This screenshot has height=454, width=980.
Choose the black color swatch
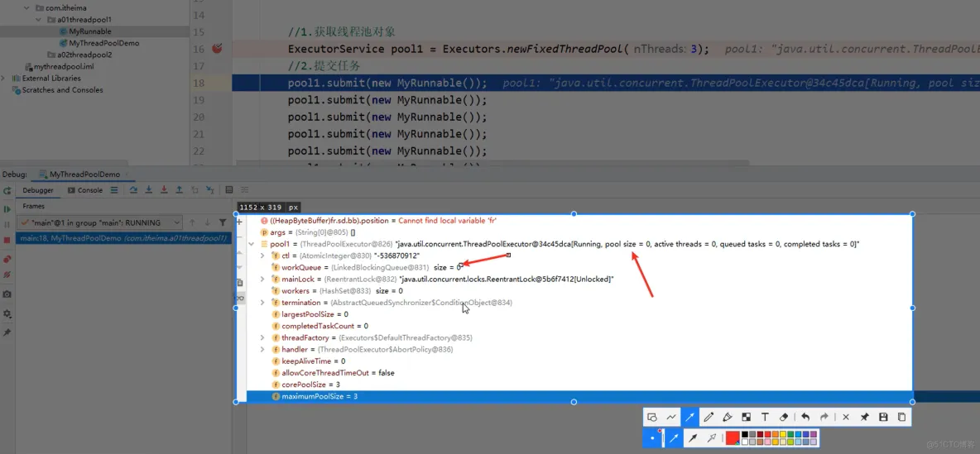tap(745, 434)
